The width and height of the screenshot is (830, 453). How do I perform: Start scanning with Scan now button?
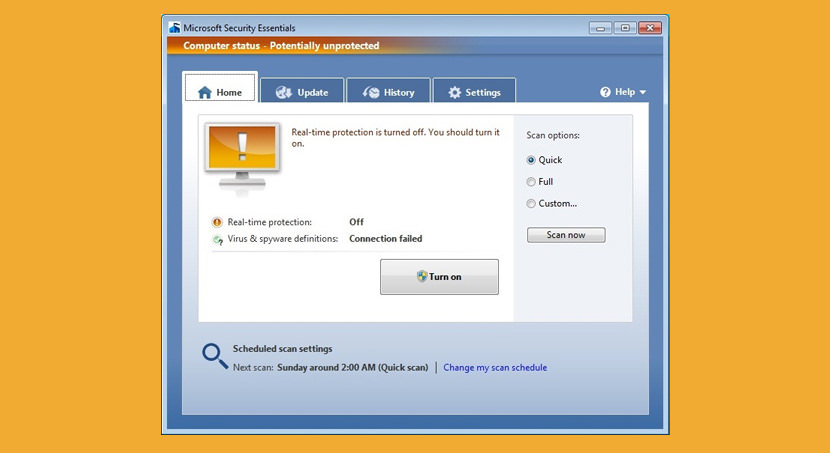[x=566, y=235]
